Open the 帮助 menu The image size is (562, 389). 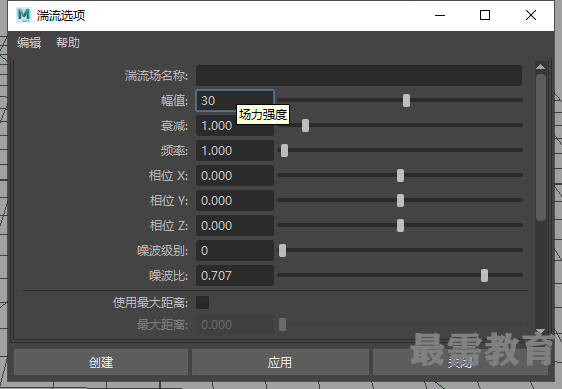click(68, 43)
